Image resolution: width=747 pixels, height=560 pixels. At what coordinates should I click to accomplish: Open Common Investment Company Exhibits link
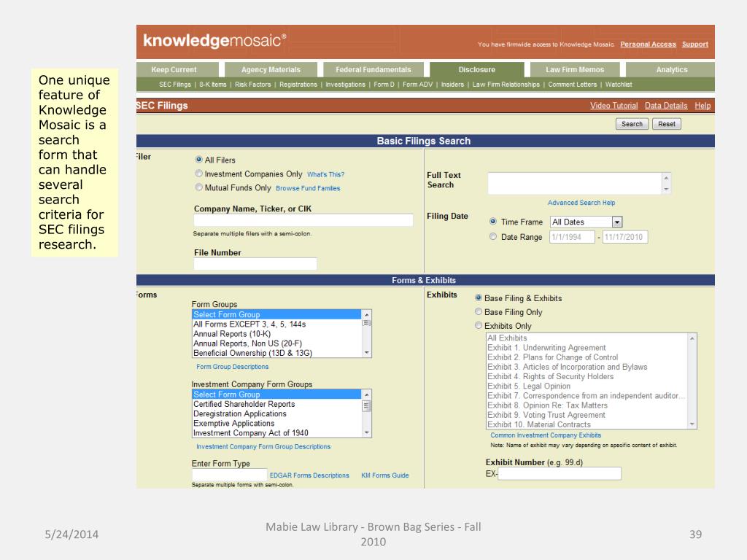tap(546, 435)
